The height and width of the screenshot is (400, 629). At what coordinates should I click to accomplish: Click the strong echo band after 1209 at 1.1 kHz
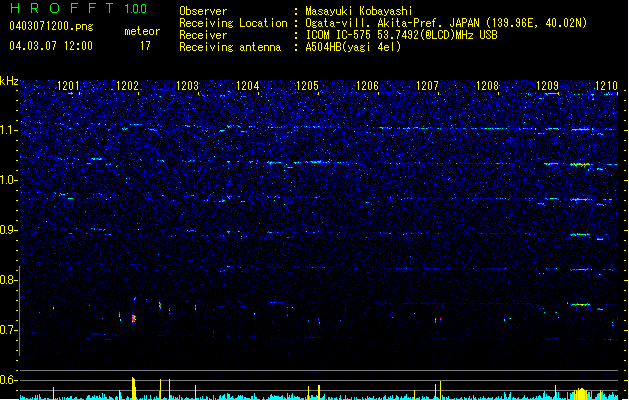pos(582,129)
